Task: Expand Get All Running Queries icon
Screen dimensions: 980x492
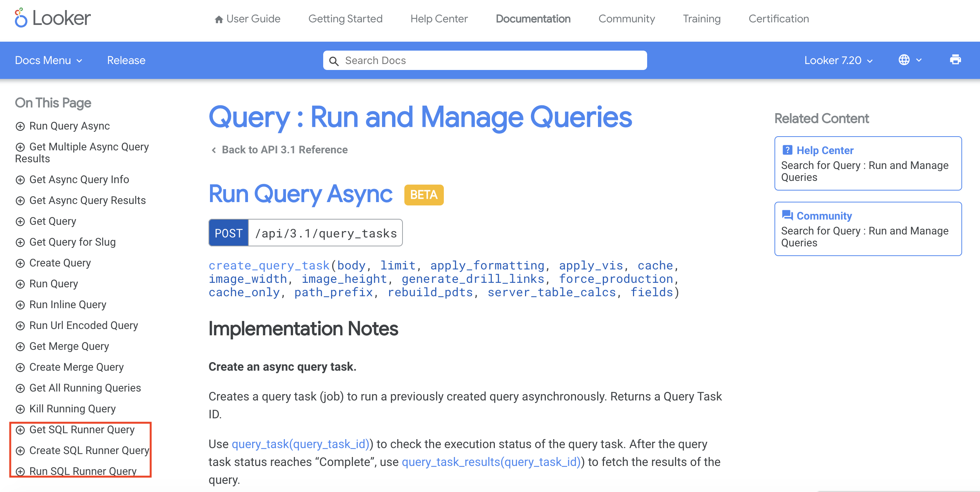Action: (x=20, y=389)
